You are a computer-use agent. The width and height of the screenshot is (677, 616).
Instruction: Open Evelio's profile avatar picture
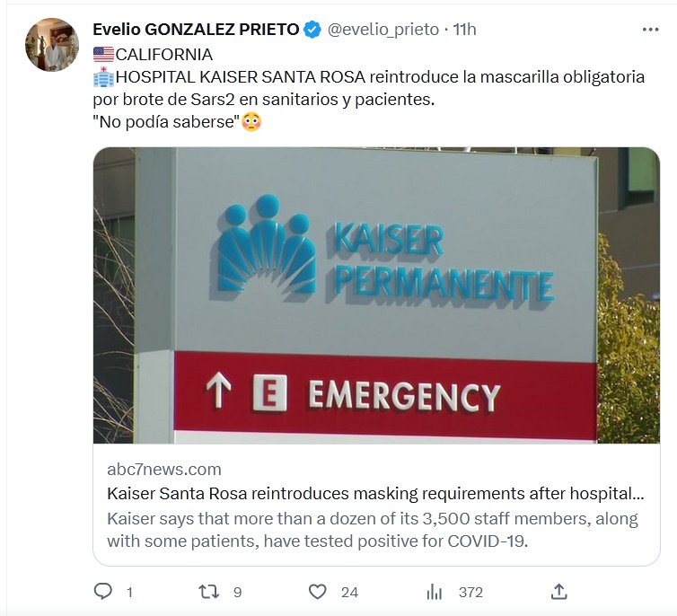(52, 45)
